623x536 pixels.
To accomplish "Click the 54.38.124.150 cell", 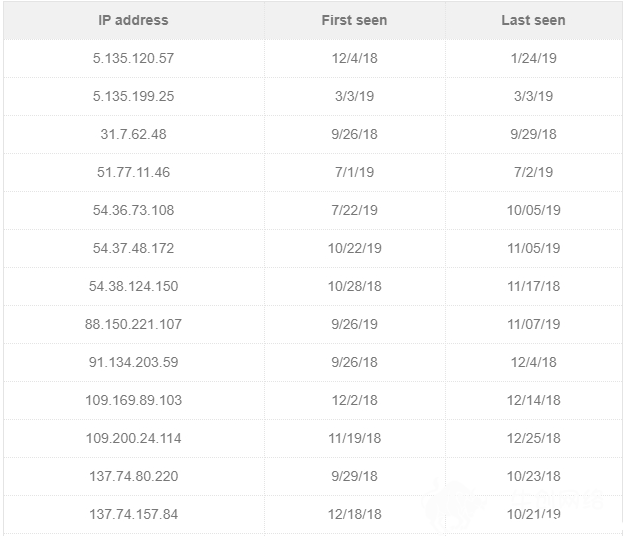I will click(x=133, y=286).
